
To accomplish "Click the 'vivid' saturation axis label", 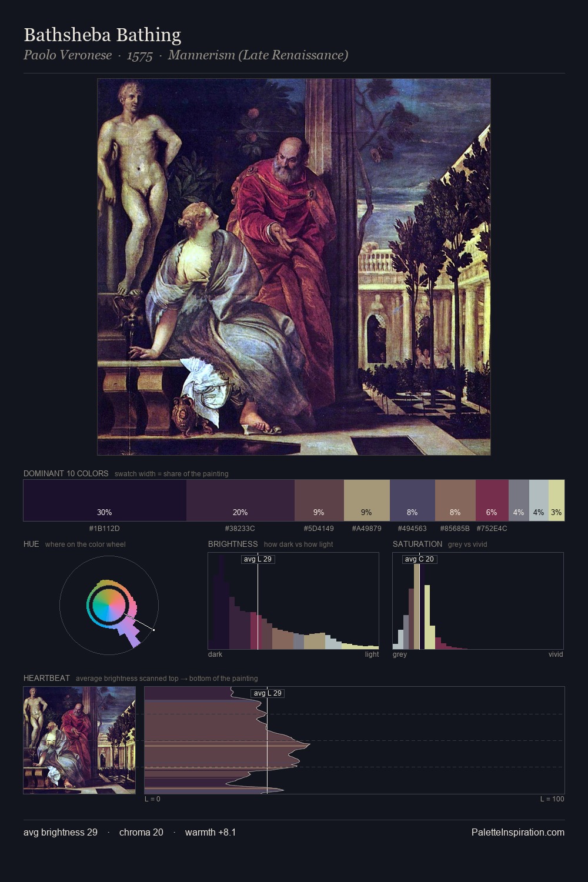I will point(556,654).
